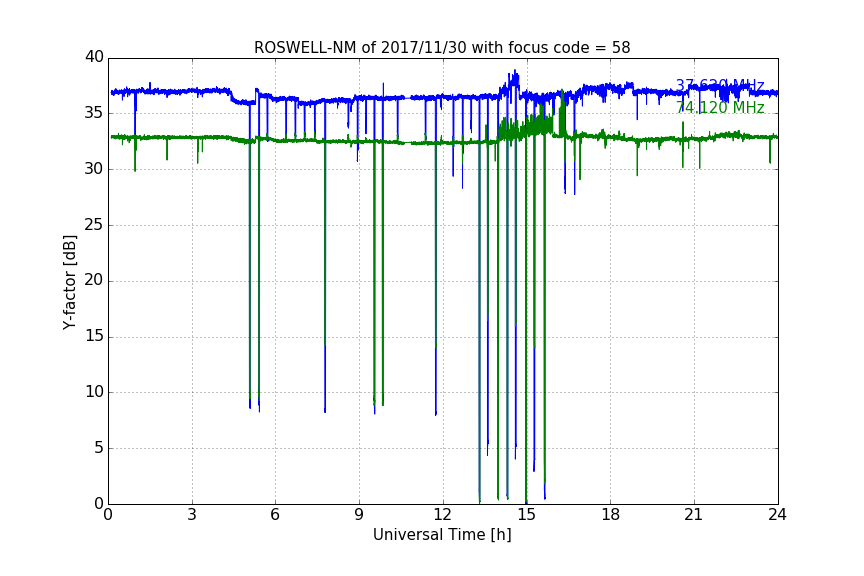Click the y-axis tick label '15'
This screenshot has width=864, height=576.
pyautogui.click(x=94, y=336)
